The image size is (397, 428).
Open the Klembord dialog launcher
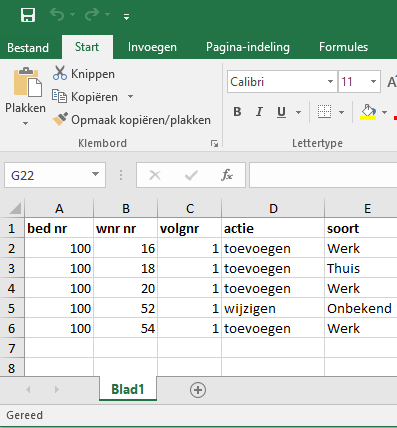coord(214,144)
